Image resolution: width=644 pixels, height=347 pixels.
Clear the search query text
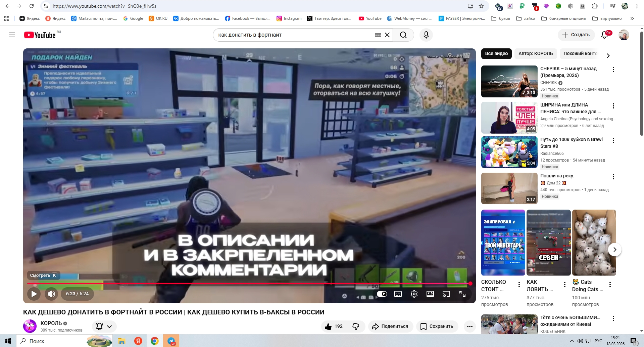pos(387,35)
